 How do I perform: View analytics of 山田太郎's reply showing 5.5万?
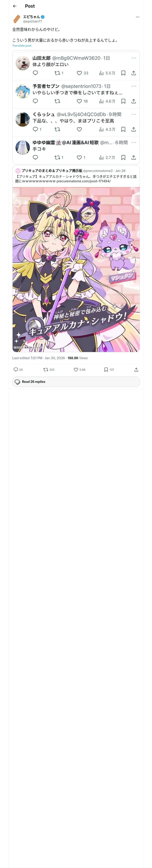pos(107,73)
